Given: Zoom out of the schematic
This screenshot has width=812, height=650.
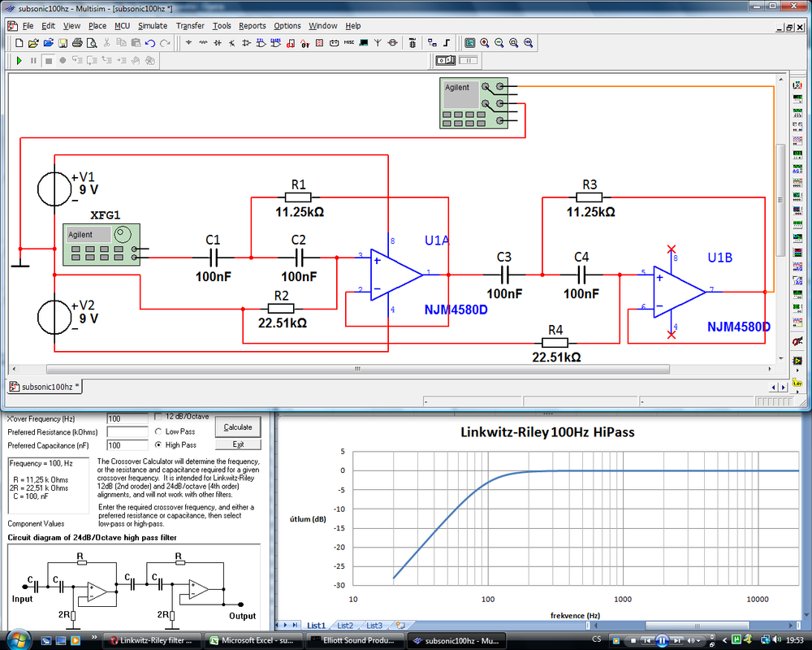Looking at the screenshot, I should click(499, 43).
